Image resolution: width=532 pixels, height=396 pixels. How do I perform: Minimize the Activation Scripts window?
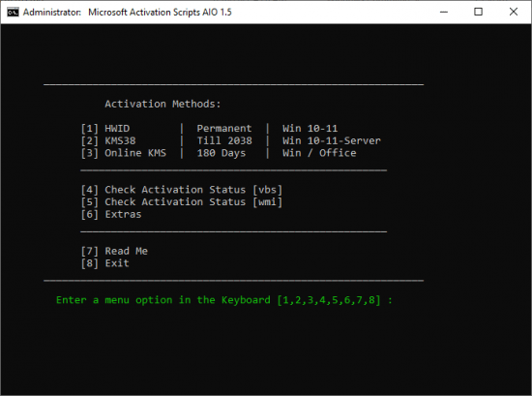click(x=444, y=12)
